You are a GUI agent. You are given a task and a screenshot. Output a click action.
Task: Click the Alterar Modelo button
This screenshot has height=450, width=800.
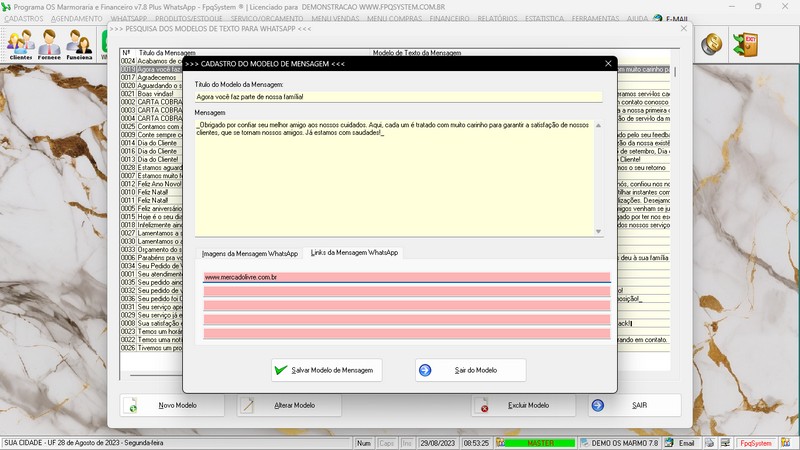click(x=289, y=405)
